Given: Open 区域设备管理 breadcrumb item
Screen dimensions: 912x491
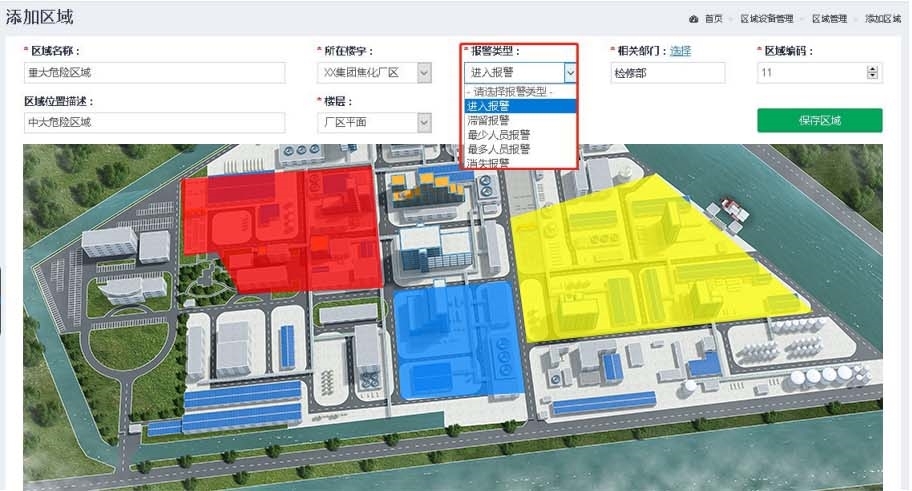Looking at the screenshot, I should pos(766,19).
